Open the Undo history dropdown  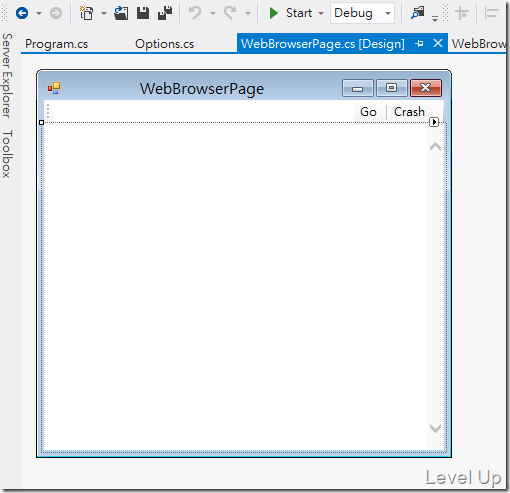(x=213, y=14)
